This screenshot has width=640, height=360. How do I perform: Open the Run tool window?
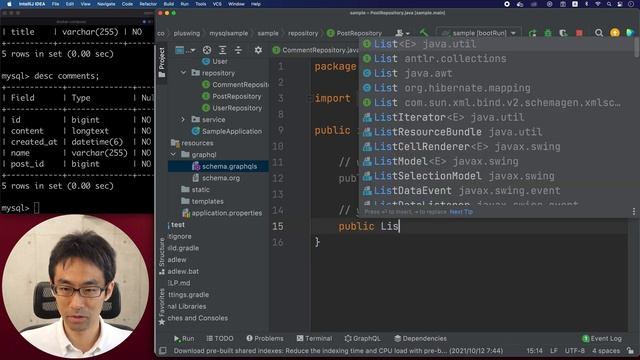[x=184, y=338]
